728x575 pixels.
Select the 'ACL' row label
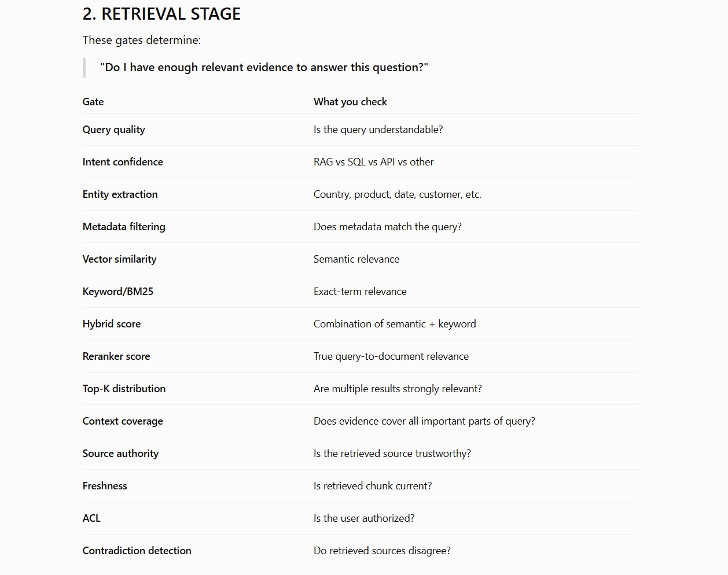coord(91,518)
